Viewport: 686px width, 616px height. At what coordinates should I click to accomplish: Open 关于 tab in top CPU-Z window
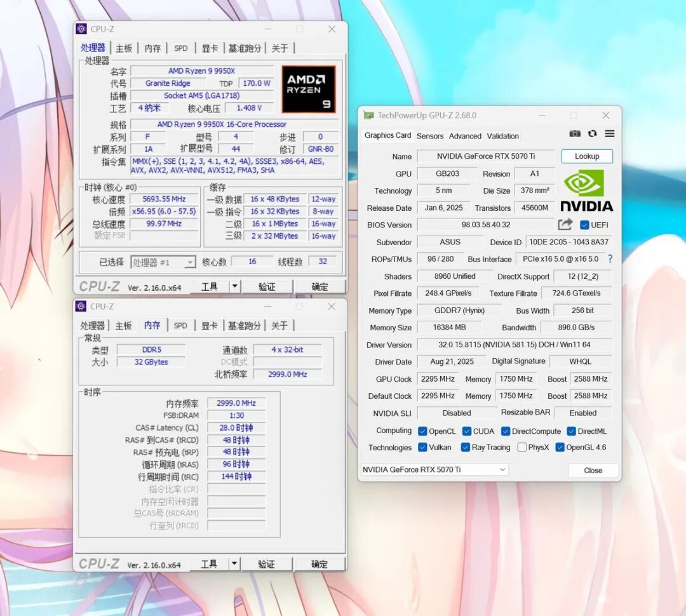[279, 48]
